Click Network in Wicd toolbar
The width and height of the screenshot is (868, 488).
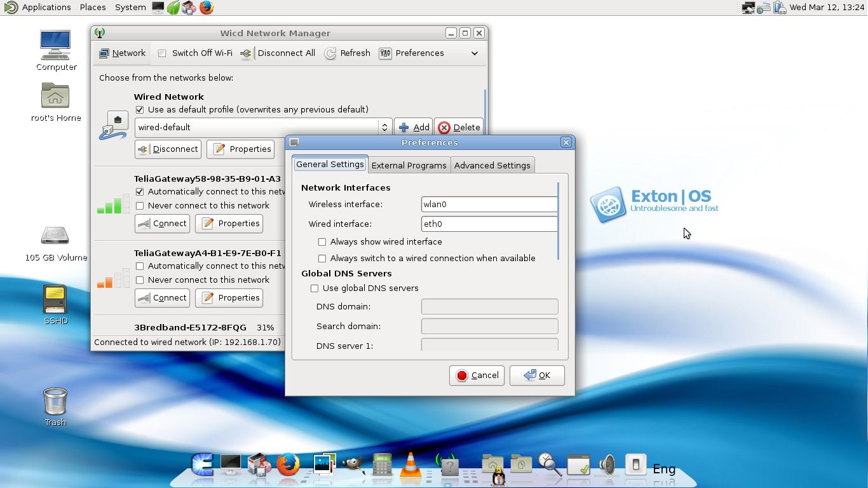point(123,53)
